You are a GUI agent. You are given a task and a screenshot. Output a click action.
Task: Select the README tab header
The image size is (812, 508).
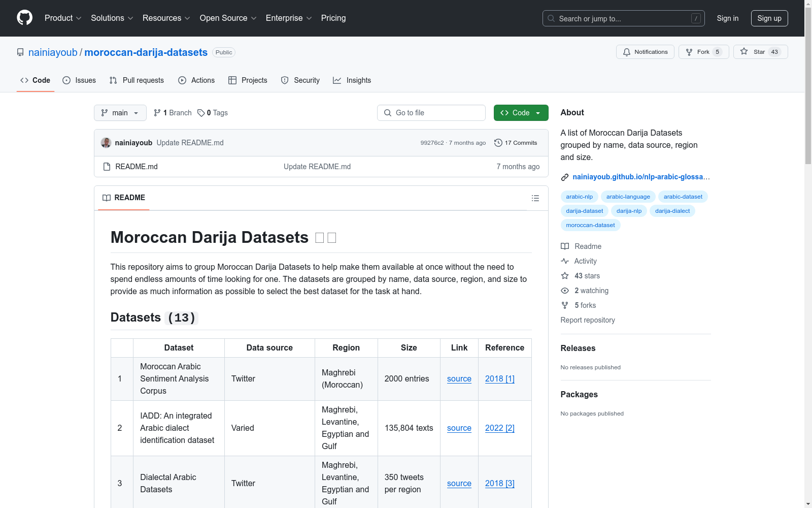point(124,198)
